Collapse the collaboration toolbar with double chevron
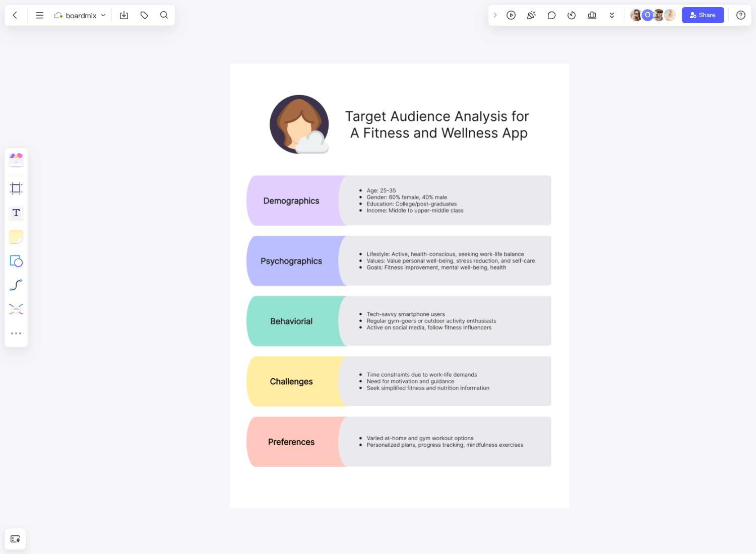 612,15
